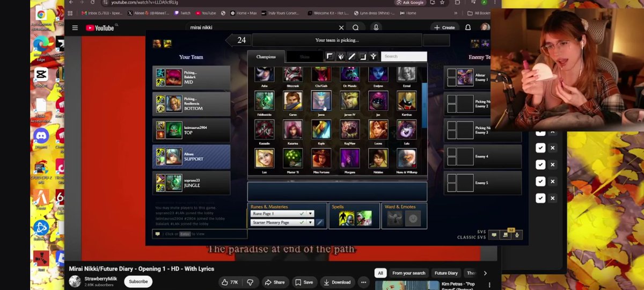The height and width of the screenshot is (290, 644).
Task: Pick the Janna champion portrait
Action: 321,100
